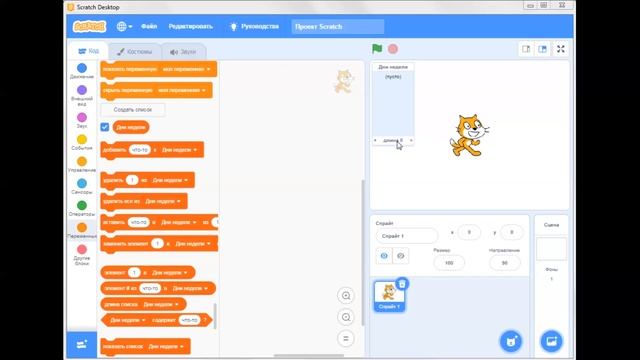Image resolution: width=640 pixels, height=360 pixels.
Task: Open the choose a backdrop button
Action: [551, 341]
